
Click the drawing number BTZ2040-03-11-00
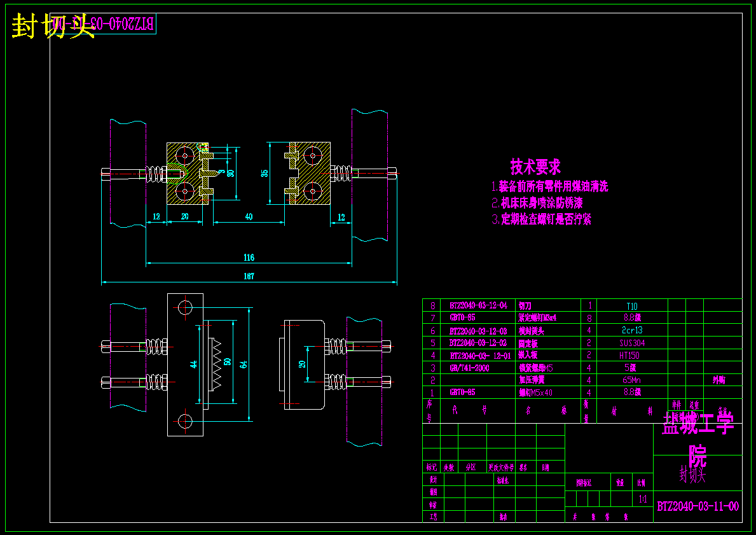coord(698,506)
